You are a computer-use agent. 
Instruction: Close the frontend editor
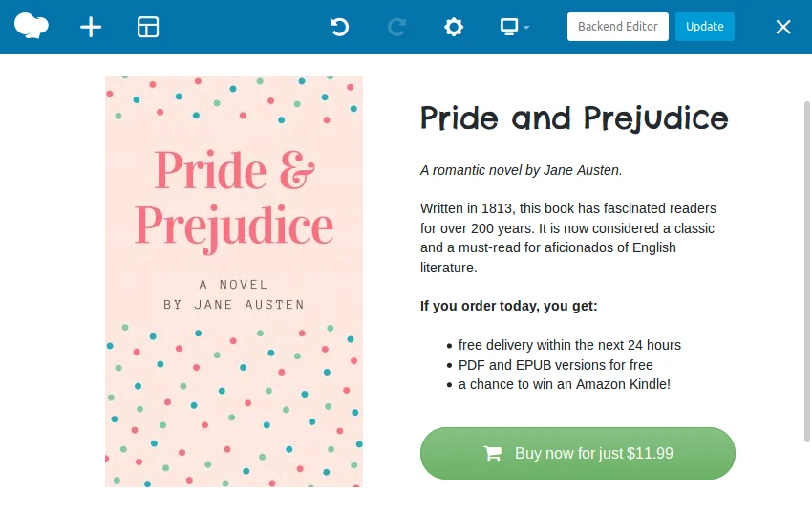point(783,27)
